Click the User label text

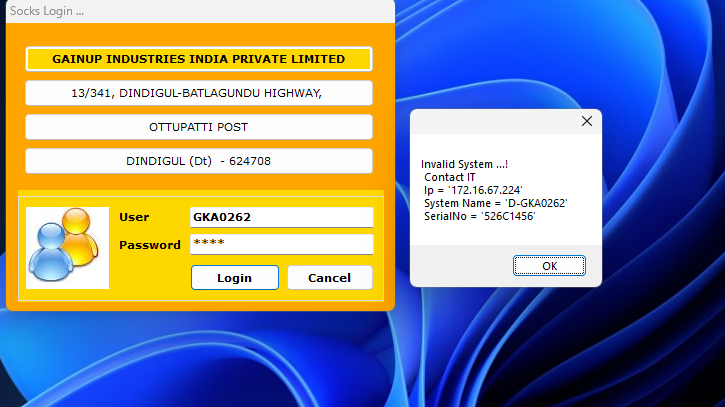[x=134, y=218]
